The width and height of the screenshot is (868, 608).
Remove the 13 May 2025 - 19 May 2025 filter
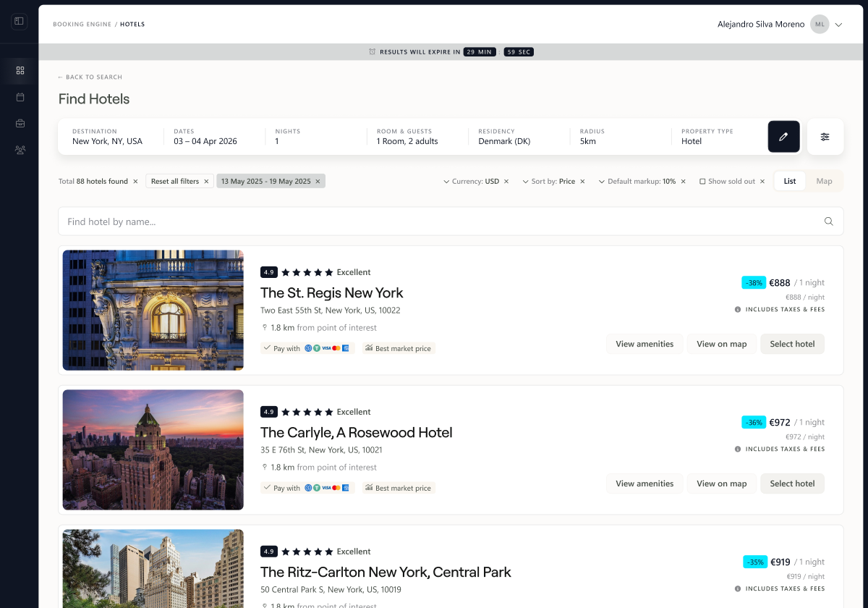point(318,182)
